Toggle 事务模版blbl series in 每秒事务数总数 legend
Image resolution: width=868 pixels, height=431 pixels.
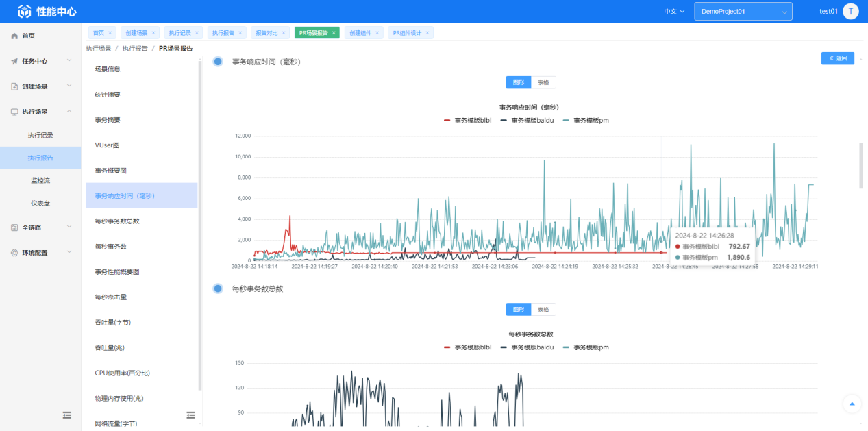coord(468,347)
